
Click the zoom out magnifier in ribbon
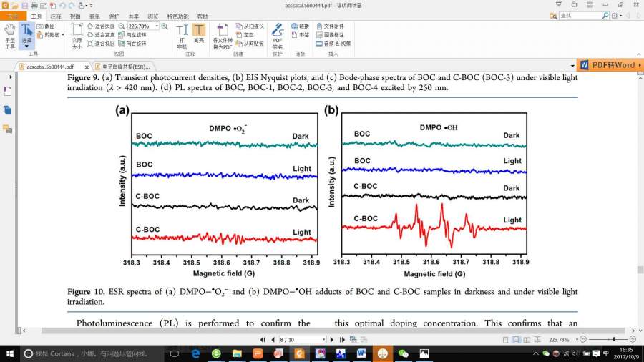coord(122,26)
